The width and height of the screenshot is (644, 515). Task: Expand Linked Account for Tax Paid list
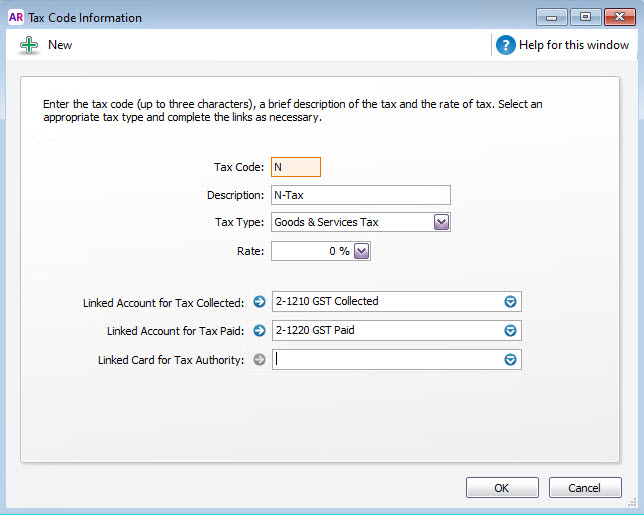pyautogui.click(x=510, y=331)
